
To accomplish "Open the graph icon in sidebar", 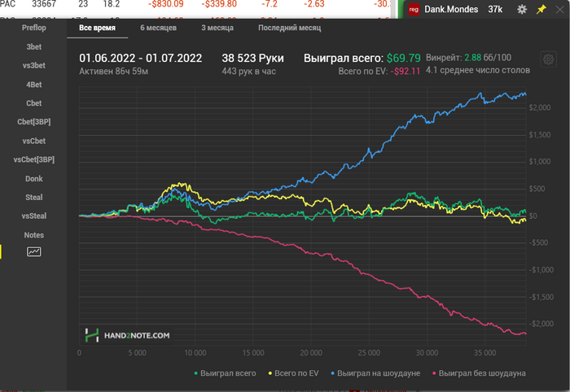I will [34, 251].
